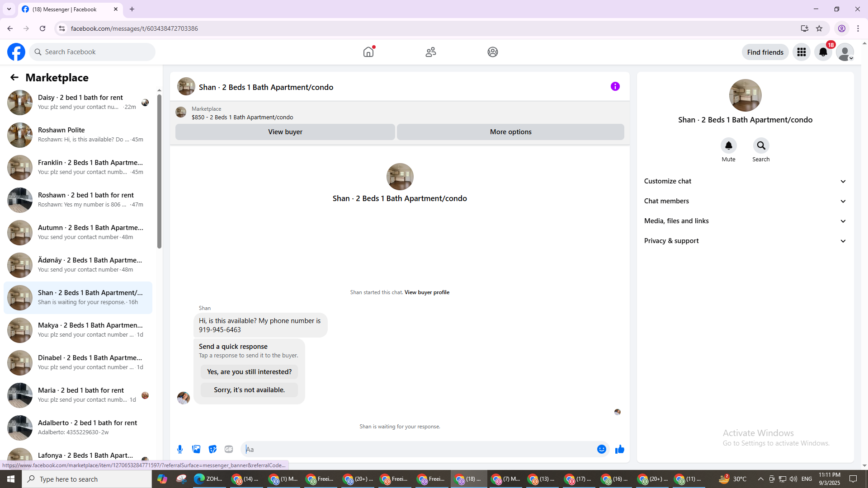Open the Roshawn Polite conversation

point(78,135)
